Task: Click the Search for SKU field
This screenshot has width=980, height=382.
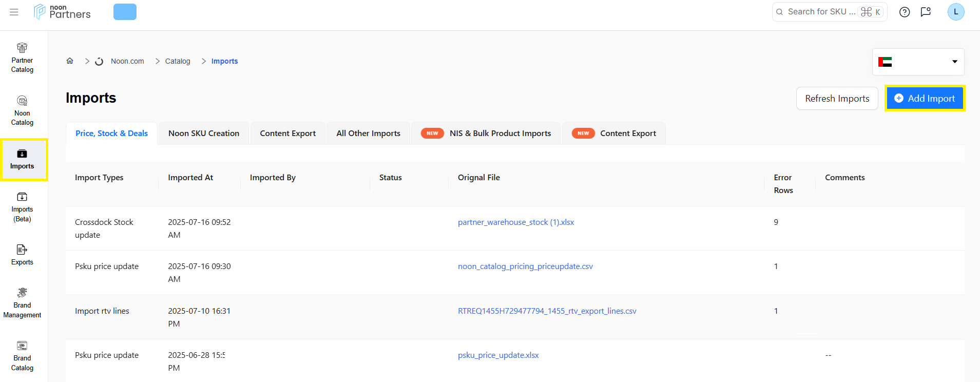Action: 830,12
